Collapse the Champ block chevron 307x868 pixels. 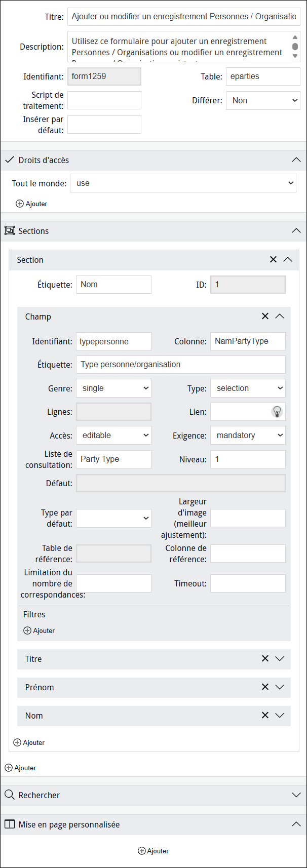(x=280, y=316)
